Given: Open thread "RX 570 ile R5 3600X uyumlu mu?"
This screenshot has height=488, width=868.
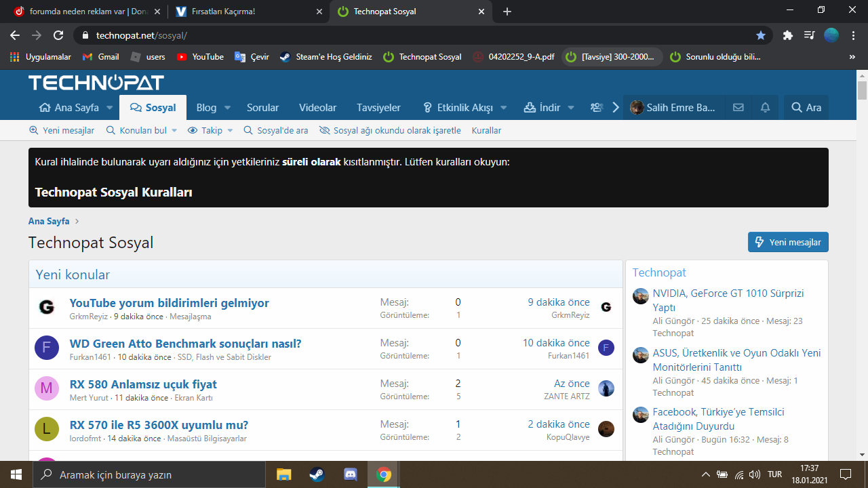Looking at the screenshot, I should [x=159, y=424].
